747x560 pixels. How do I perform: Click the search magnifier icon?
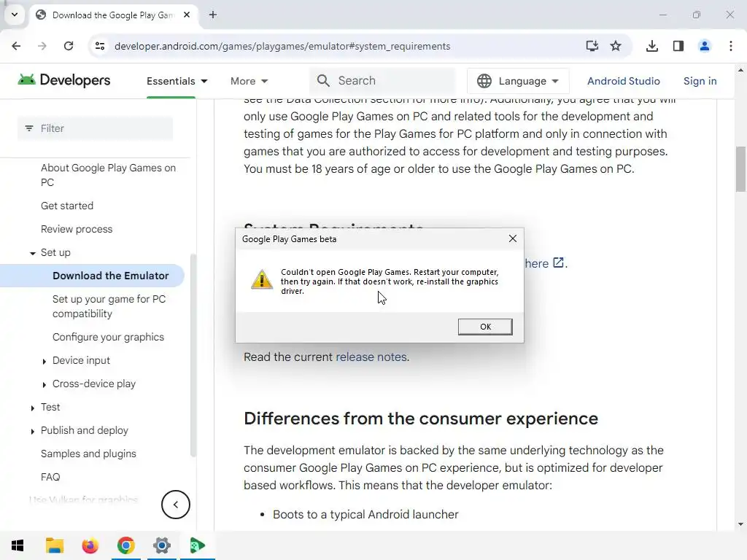click(323, 80)
